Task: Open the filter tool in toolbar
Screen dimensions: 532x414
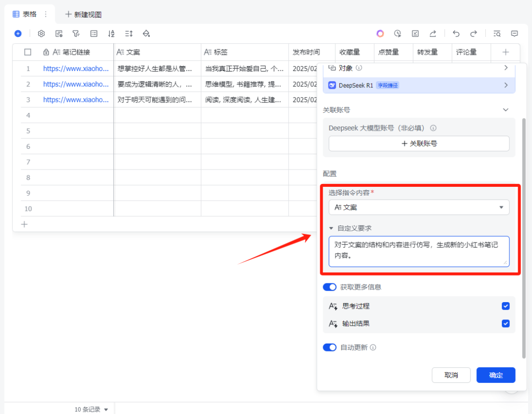Action: (x=76, y=34)
